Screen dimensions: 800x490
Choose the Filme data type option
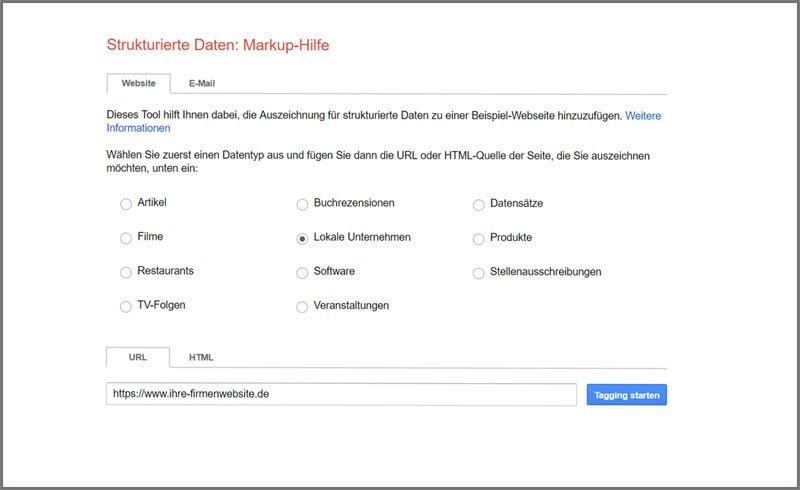click(126, 239)
